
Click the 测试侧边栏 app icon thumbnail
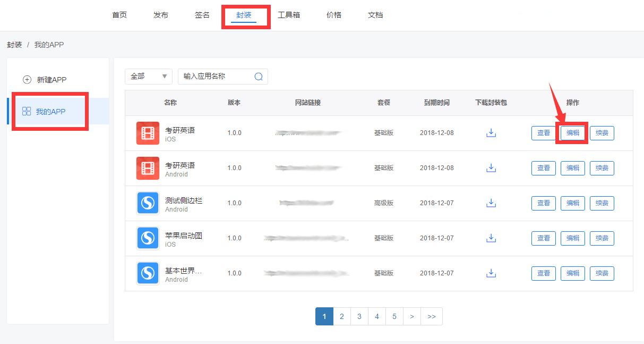click(x=148, y=203)
